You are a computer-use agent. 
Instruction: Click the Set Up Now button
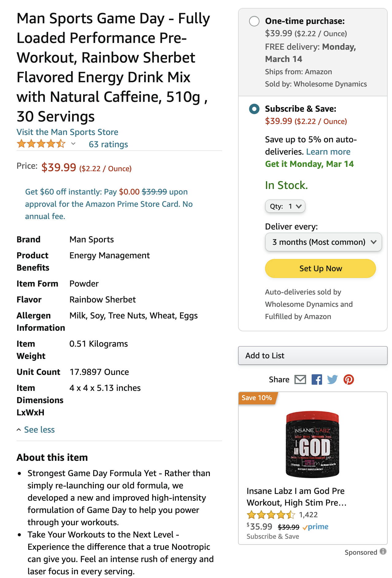(x=321, y=268)
